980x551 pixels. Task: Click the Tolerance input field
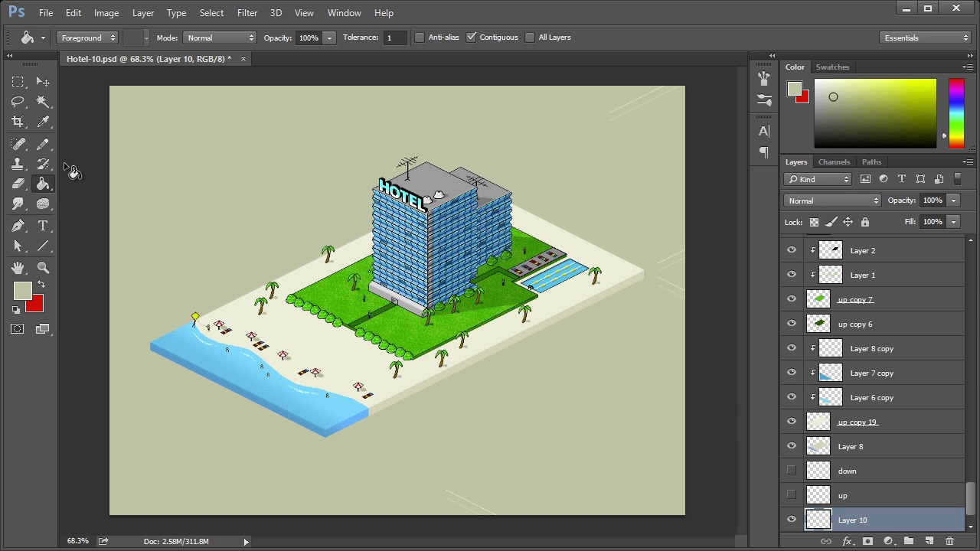point(394,37)
